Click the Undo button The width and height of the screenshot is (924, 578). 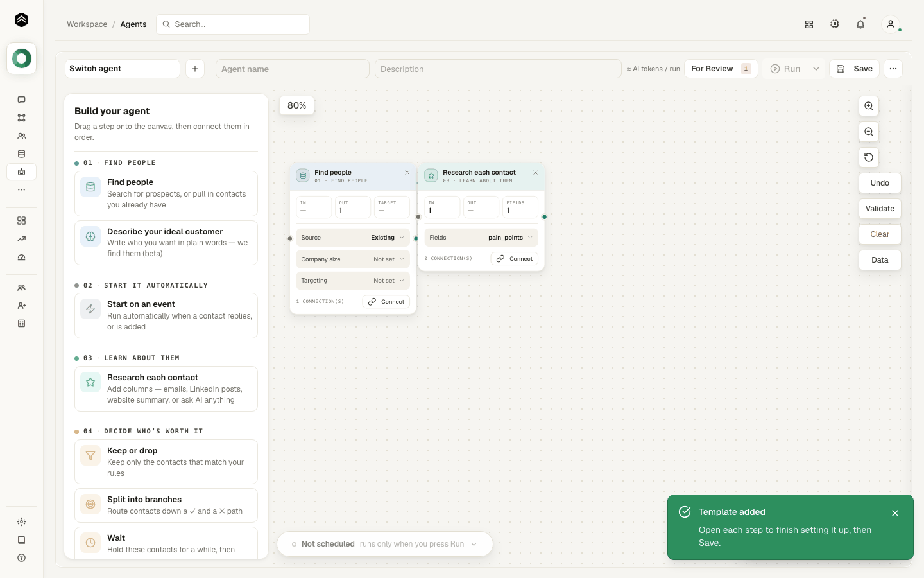point(880,183)
